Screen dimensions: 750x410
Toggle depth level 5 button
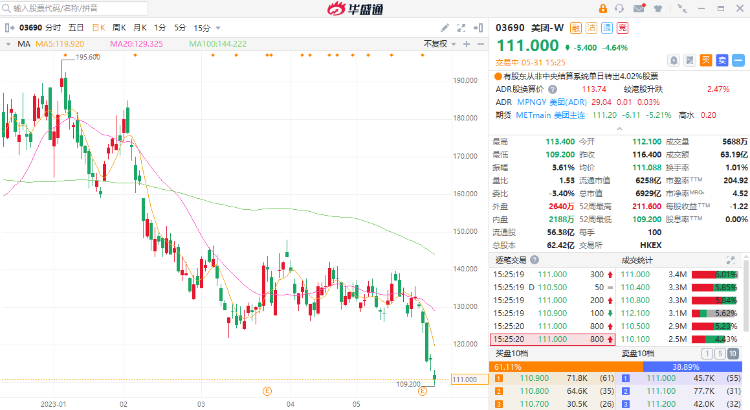pyautogui.click(x=720, y=354)
